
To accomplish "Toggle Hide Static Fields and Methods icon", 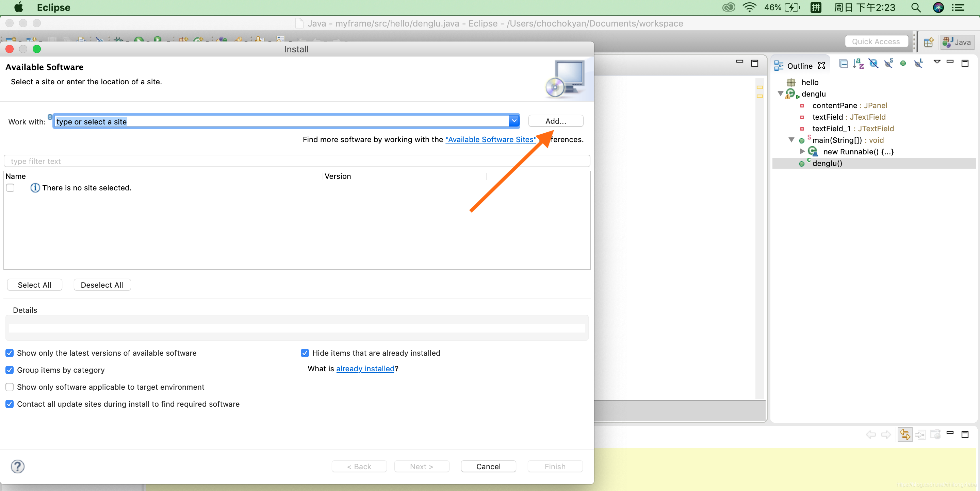I will [888, 64].
